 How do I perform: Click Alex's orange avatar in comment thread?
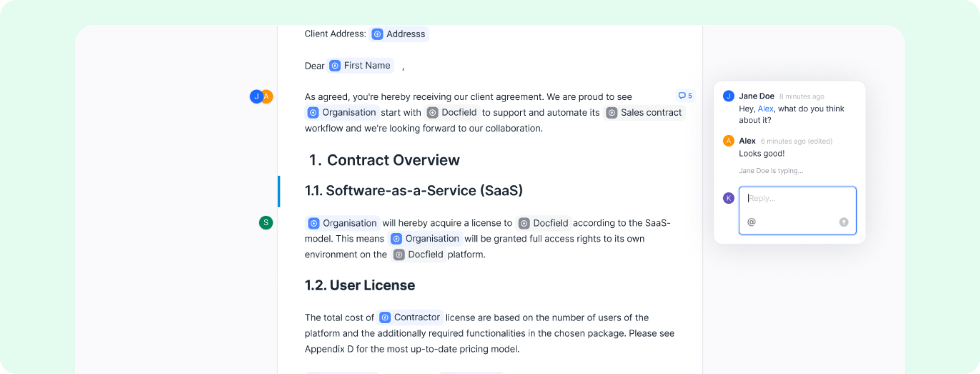pos(728,141)
